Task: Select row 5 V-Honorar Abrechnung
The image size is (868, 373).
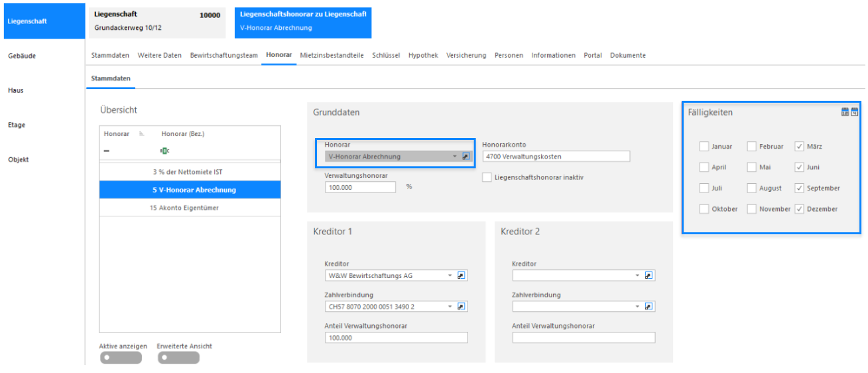Action: coord(190,190)
